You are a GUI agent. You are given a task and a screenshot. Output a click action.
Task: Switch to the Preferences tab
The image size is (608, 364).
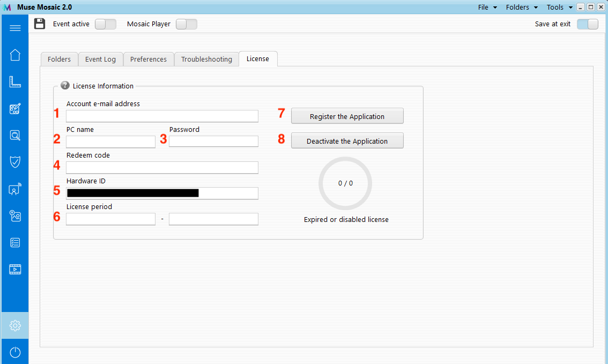coord(149,60)
